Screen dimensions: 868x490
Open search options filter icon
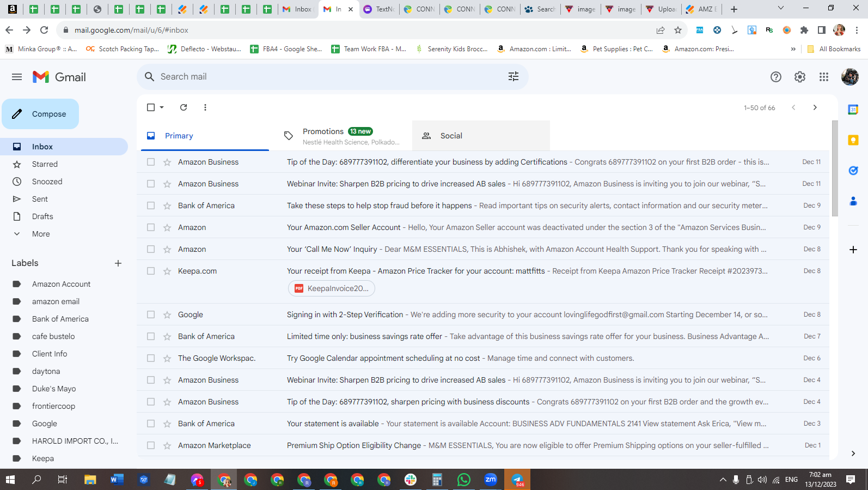(514, 77)
